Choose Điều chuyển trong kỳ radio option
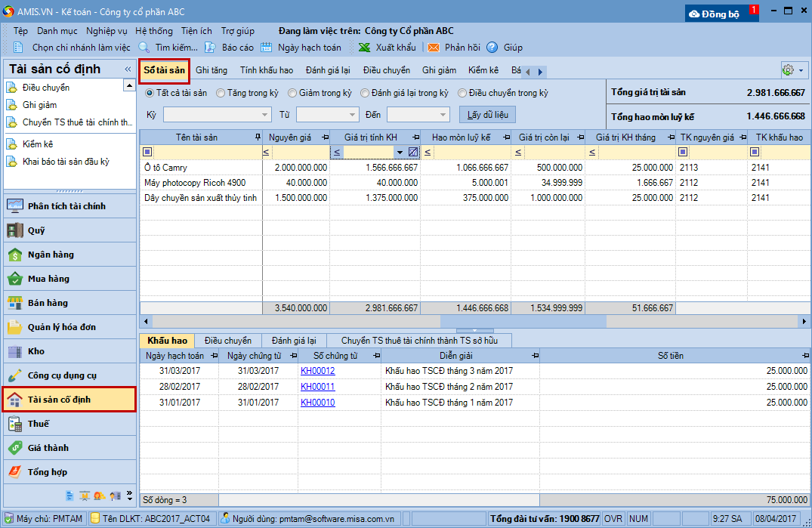This screenshot has width=812, height=528. (x=462, y=93)
